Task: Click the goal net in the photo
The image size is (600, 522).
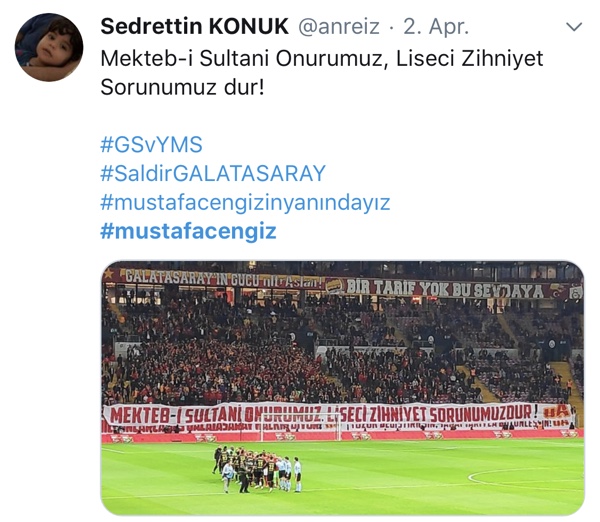Action: 300,427
